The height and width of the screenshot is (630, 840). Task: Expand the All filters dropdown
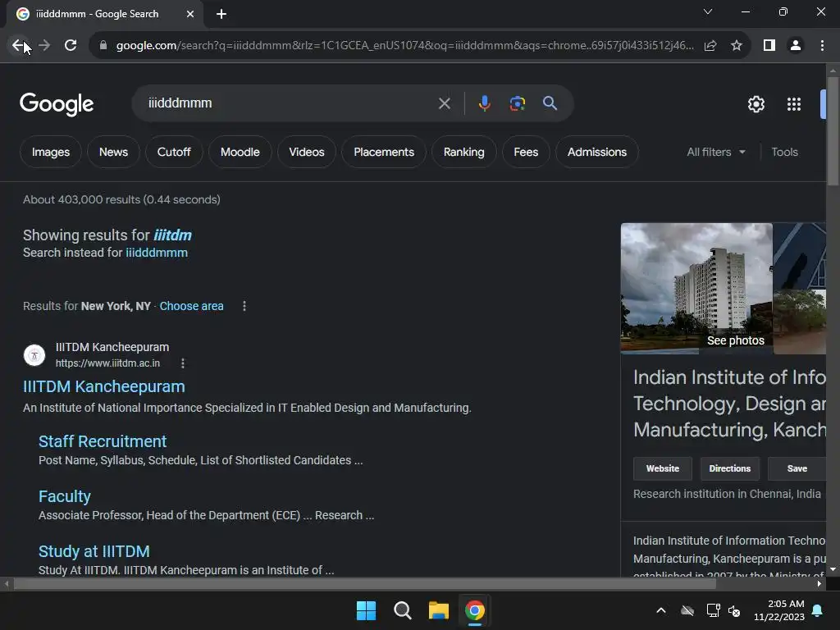pyautogui.click(x=716, y=152)
